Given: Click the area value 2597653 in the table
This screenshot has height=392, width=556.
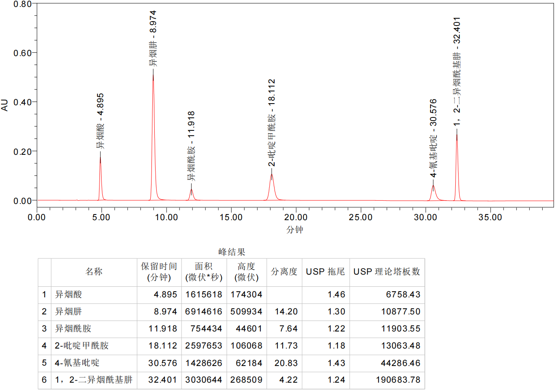Looking at the screenshot, I should point(203,346).
